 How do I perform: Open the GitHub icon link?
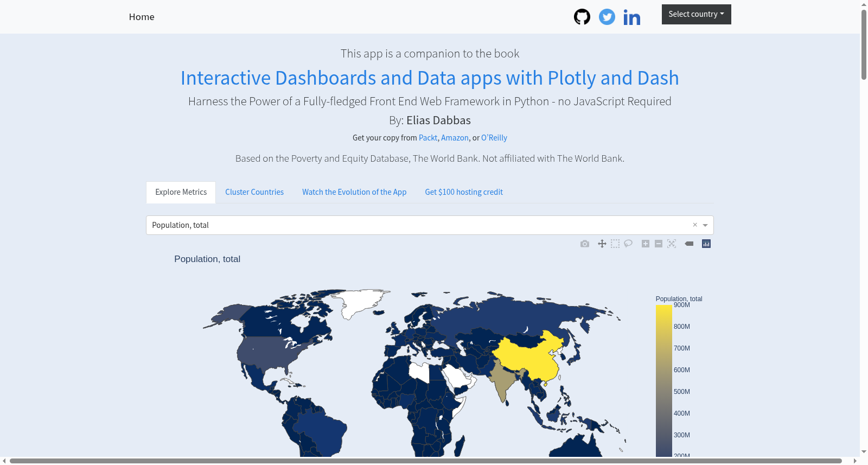tap(582, 17)
